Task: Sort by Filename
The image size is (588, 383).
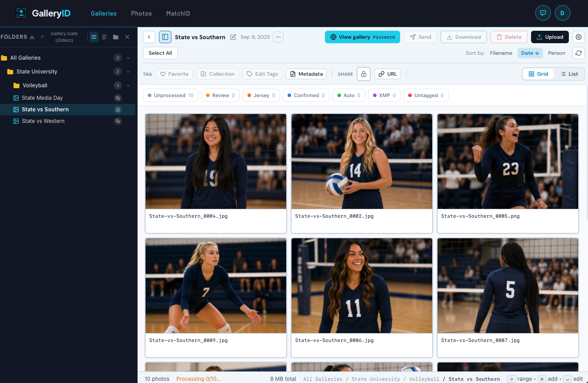Action: 501,53
